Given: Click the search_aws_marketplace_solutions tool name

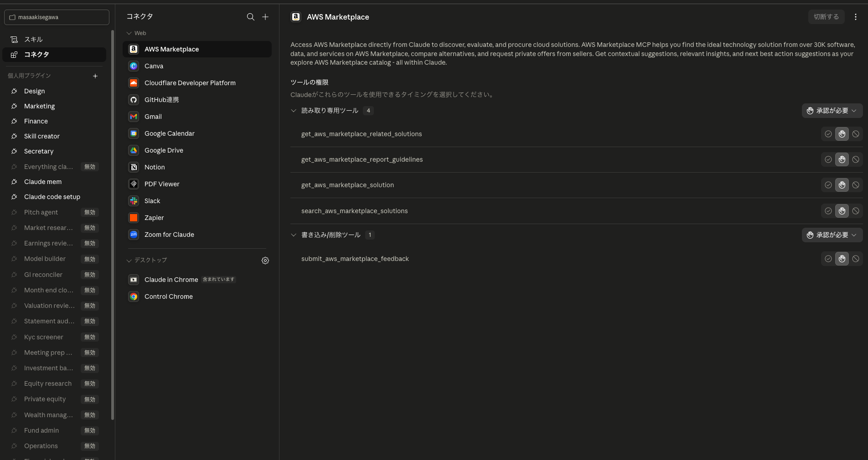Looking at the screenshot, I should click(x=354, y=211).
